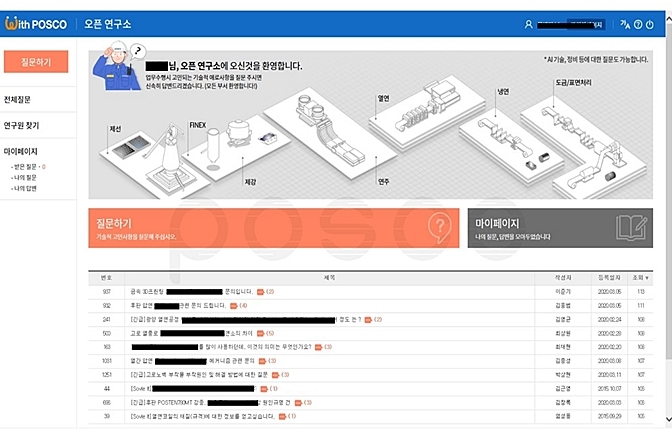The width and height of the screenshot is (672, 435).
Task: Open 나의 질문 under 마이페이지
Action: pyautogui.click(x=25, y=177)
